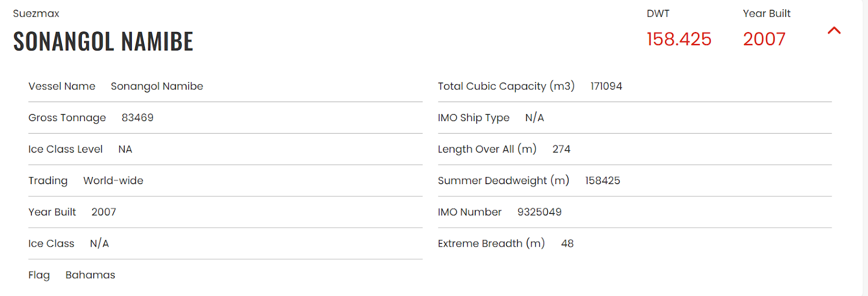Select the red DWT value 158.425

[x=679, y=39]
